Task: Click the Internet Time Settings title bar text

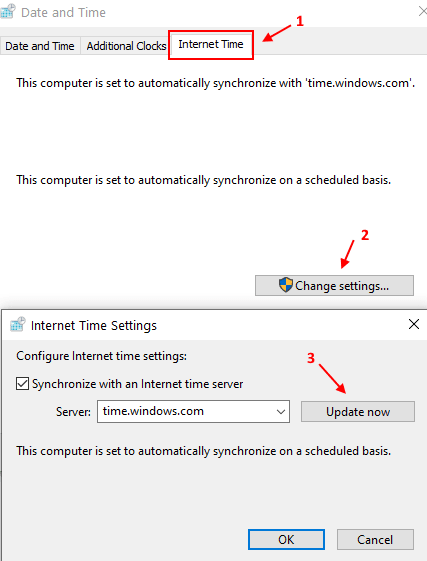Action: [94, 325]
